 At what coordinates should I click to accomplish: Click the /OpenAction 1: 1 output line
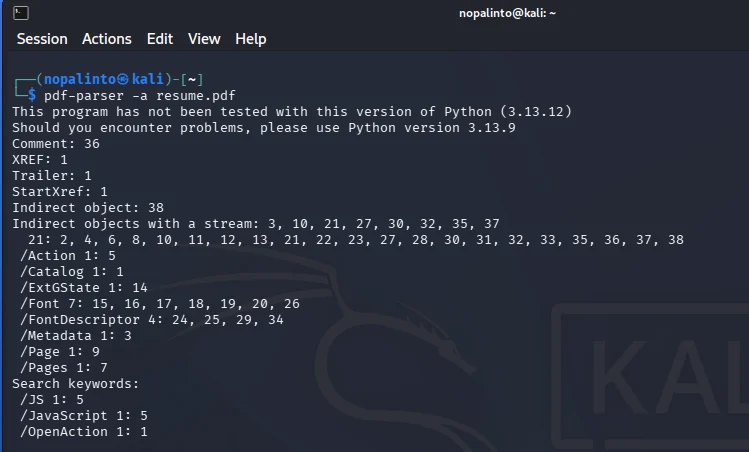(x=84, y=432)
